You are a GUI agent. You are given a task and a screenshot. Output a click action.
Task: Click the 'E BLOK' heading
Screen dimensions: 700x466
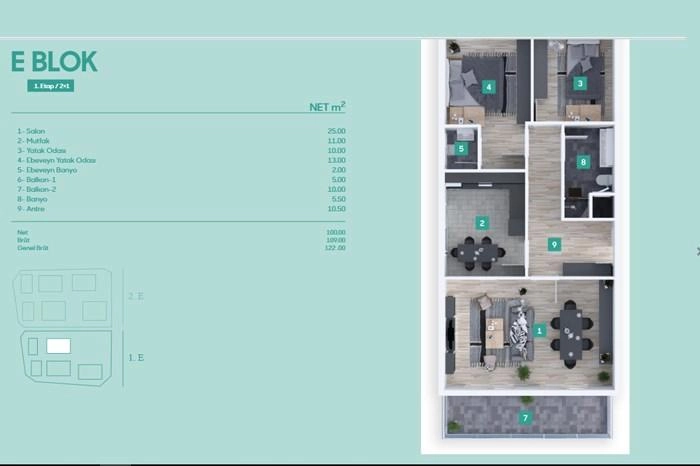click(54, 62)
